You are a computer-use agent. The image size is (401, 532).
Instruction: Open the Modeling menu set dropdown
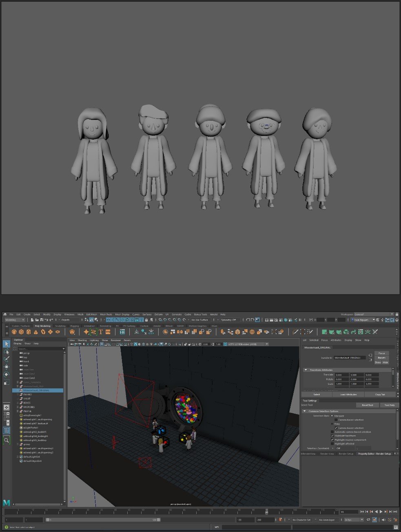click(x=14, y=320)
